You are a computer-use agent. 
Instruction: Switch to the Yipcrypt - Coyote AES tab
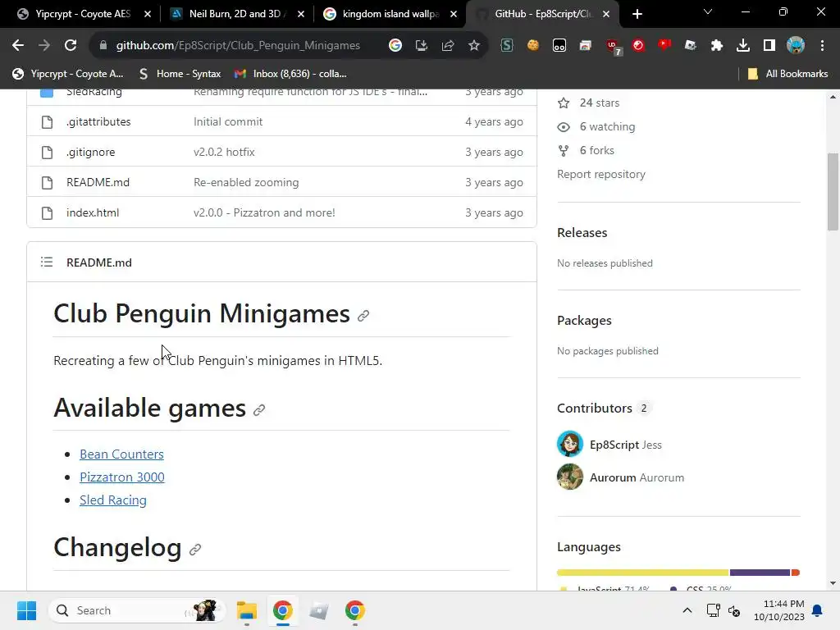(x=83, y=14)
